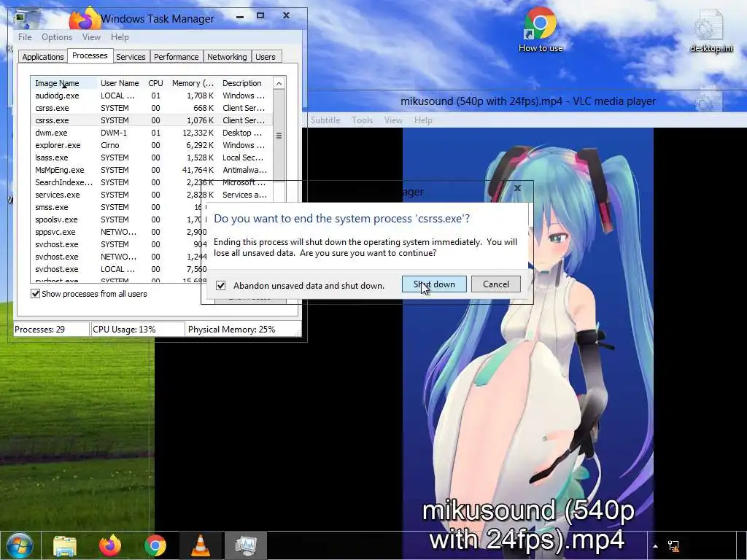
Task: Switch to VLC via taskbar icon
Action: (201, 545)
